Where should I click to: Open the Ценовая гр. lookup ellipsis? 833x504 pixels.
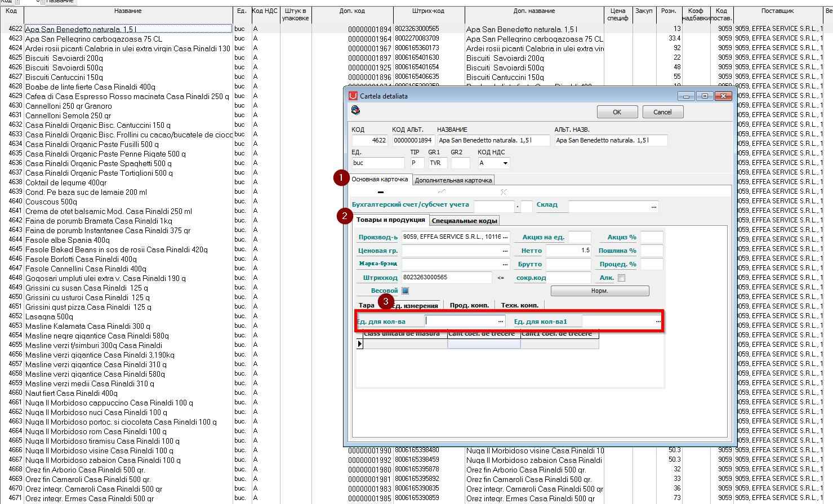point(505,251)
